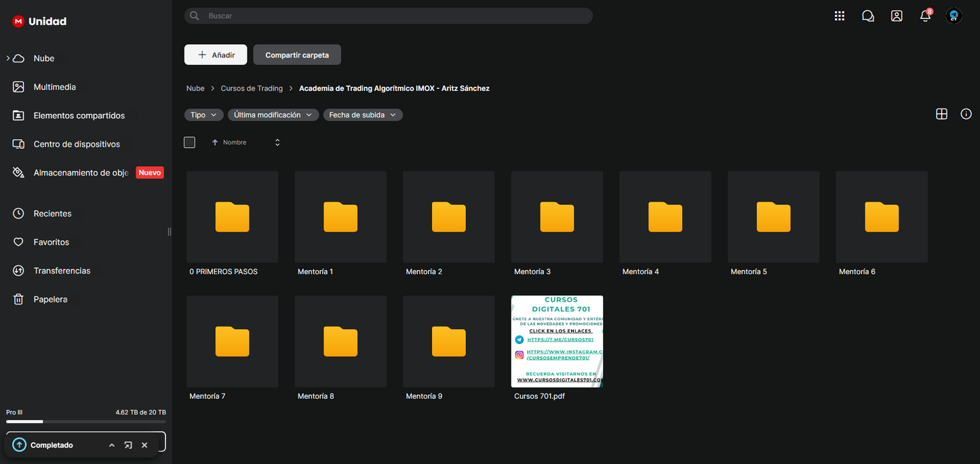
Task: Open Centro de dispositivos
Action: [x=77, y=144]
